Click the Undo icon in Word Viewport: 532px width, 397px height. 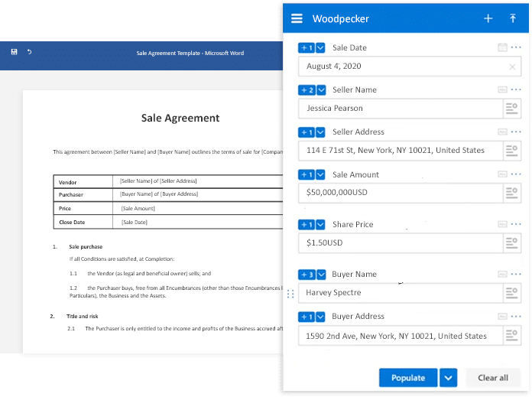pos(30,52)
